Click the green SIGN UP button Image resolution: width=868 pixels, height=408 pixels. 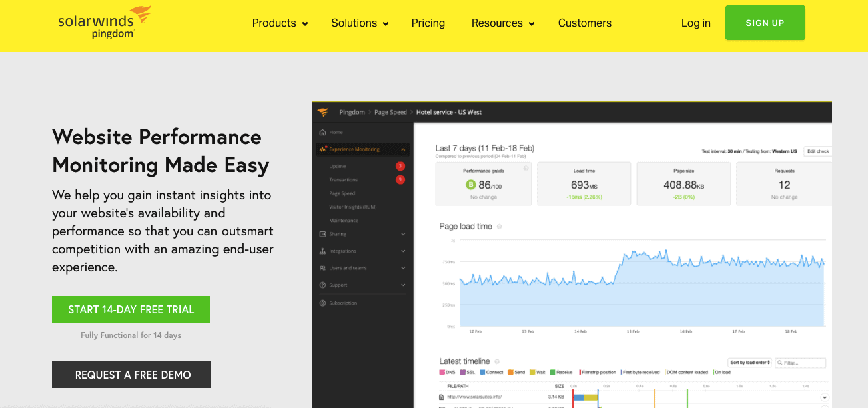(x=765, y=23)
